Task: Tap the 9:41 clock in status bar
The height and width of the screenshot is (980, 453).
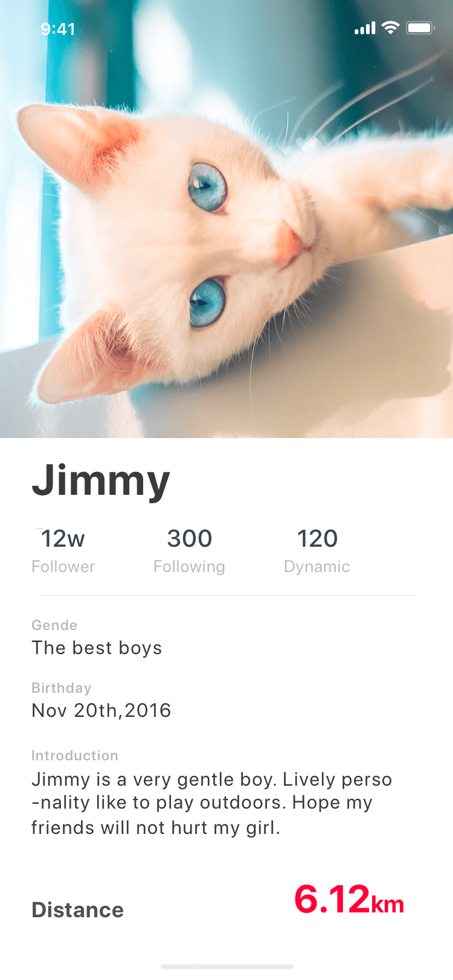Action: click(x=58, y=29)
